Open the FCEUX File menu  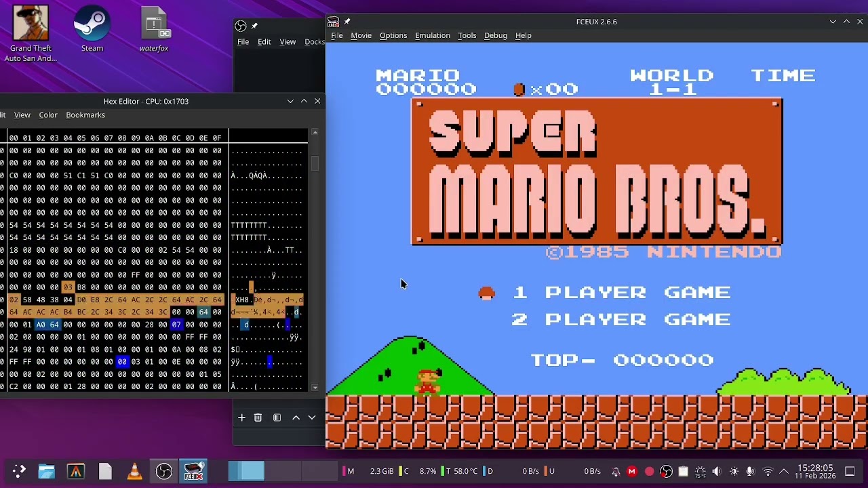[336, 35]
